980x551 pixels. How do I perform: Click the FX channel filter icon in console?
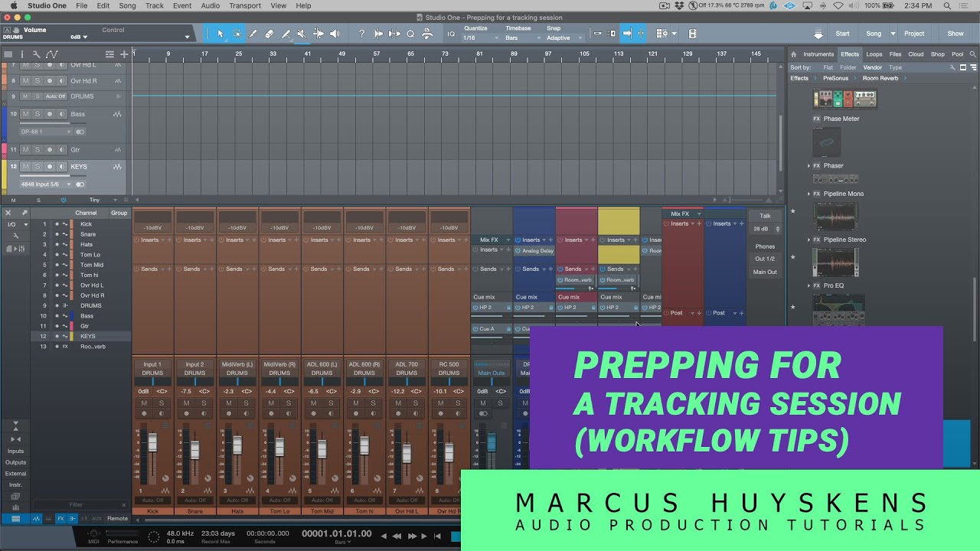pos(60,518)
